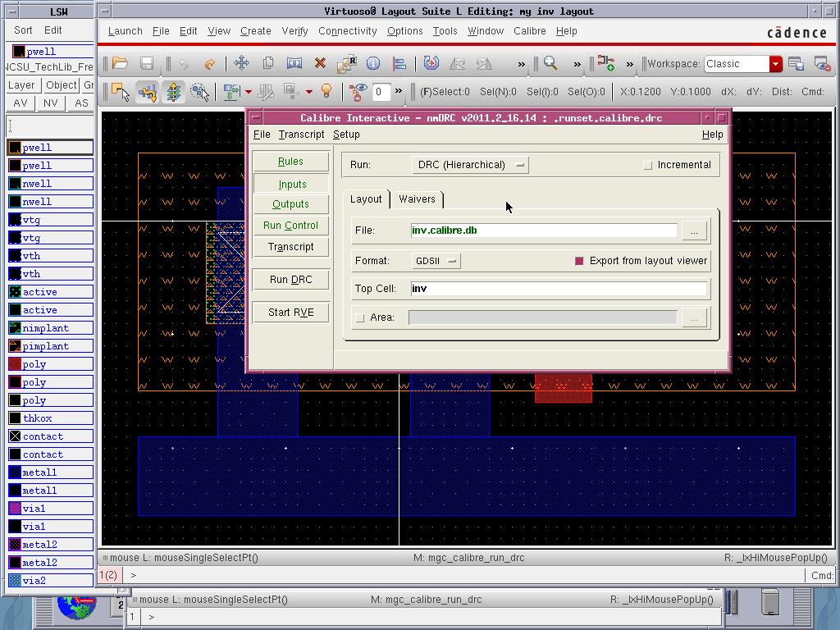Viewport: 840px width, 630px height.
Task: Click the pimplant layer color swatch
Action: coord(15,346)
